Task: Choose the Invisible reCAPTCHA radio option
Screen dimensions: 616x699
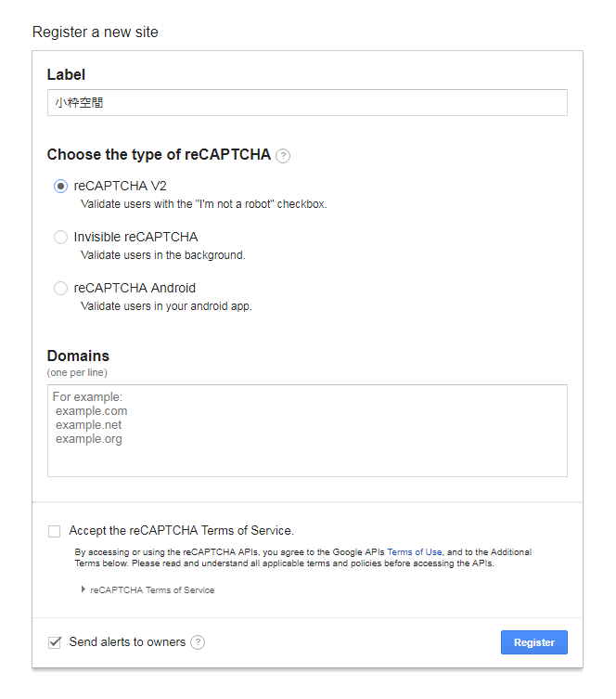Action: [61, 237]
